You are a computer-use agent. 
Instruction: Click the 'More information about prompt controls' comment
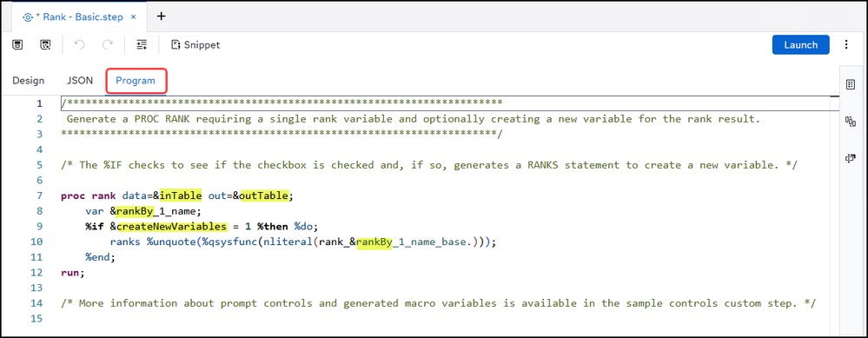(x=439, y=303)
